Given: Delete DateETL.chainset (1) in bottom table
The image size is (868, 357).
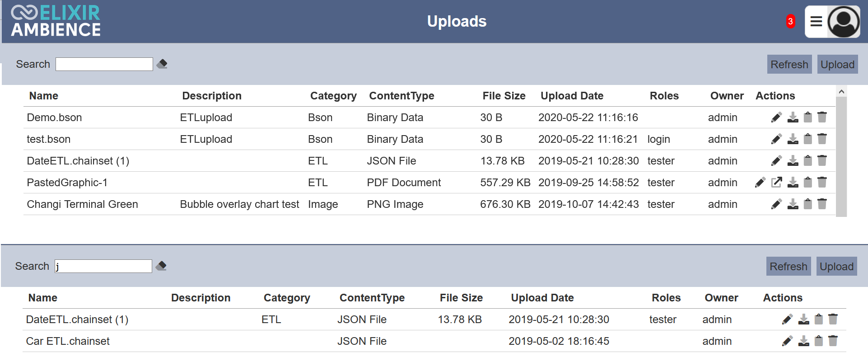Looking at the screenshot, I should 833,319.
